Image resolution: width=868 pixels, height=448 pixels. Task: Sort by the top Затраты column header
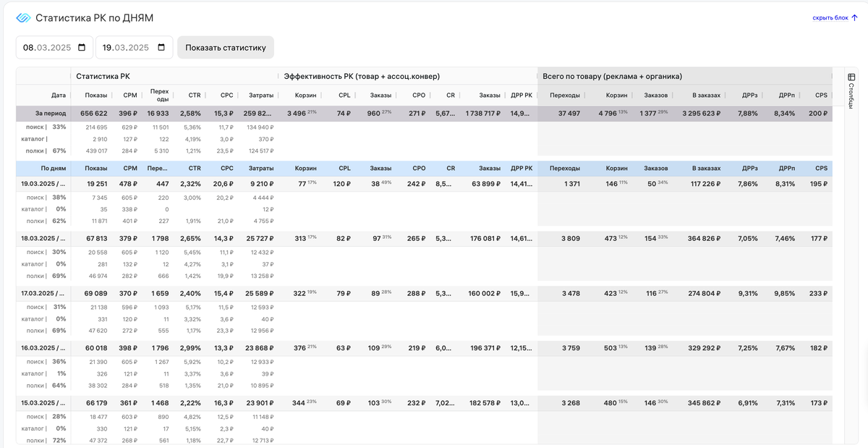pos(261,96)
